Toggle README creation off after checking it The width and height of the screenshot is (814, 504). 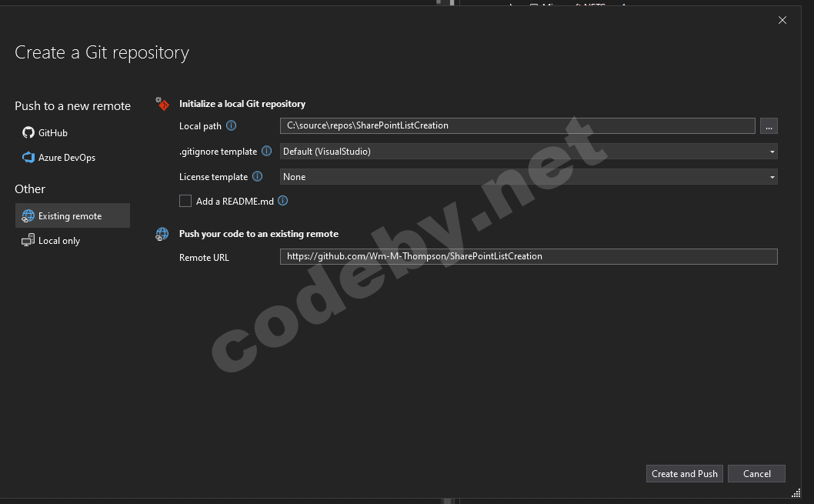[x=185, y=200]
